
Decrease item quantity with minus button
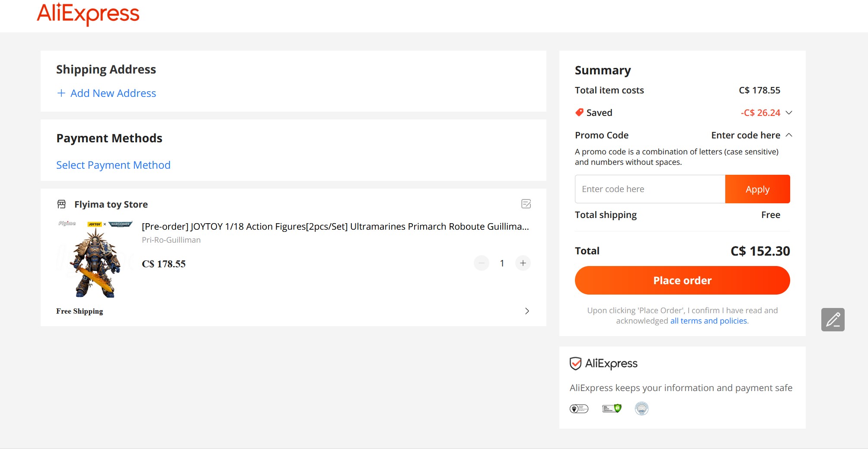pos(482,263)
